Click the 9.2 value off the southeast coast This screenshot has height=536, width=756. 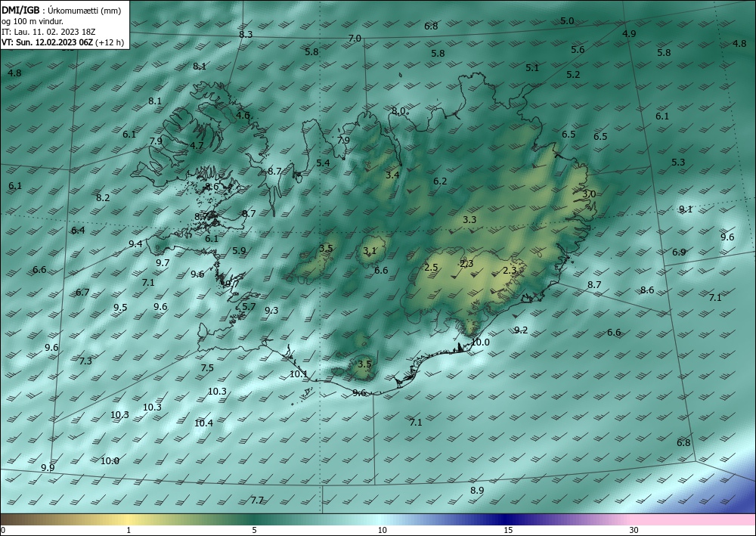[x=521, y=330]
